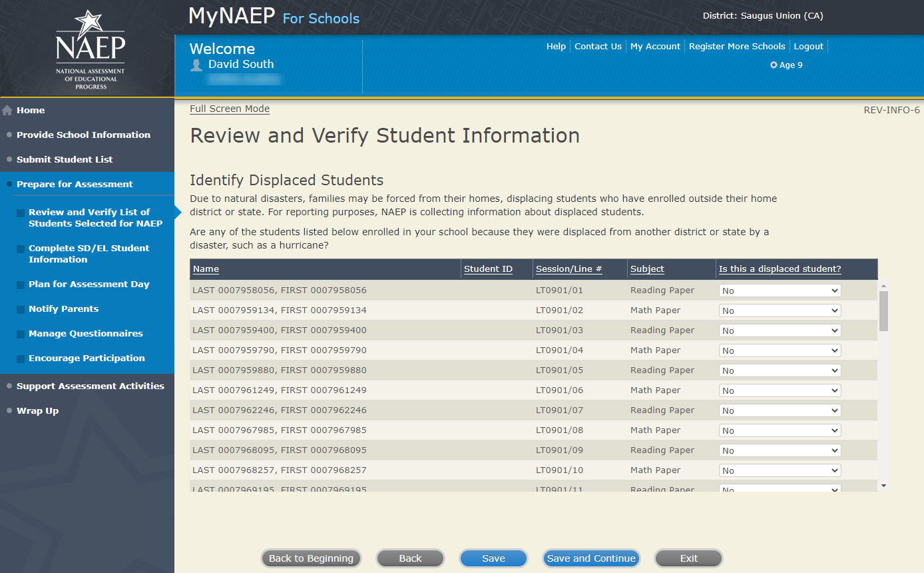
Task: Open the displaced dropdown for session LT0901/01
Action: pyautogui.click(x=780, y=290)
